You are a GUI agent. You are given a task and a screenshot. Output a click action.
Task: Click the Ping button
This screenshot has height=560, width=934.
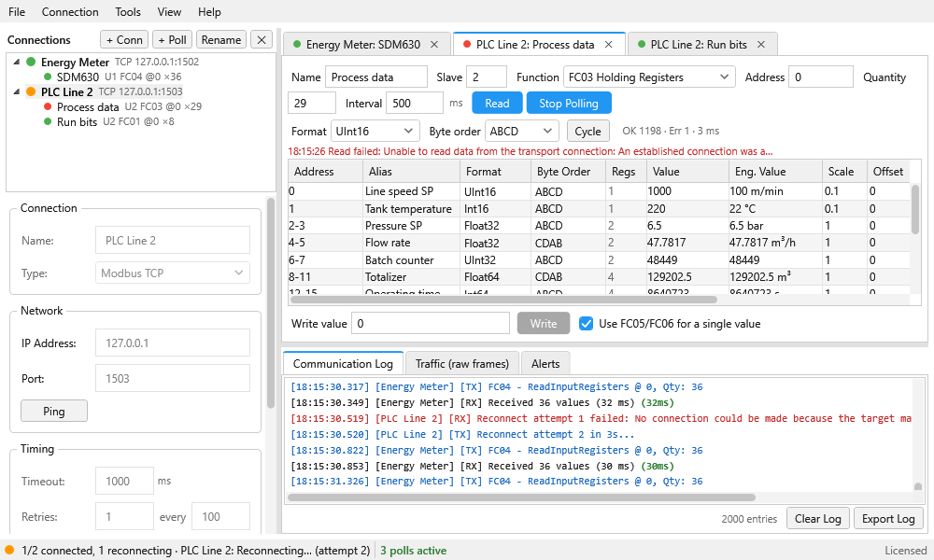[54, 412]
